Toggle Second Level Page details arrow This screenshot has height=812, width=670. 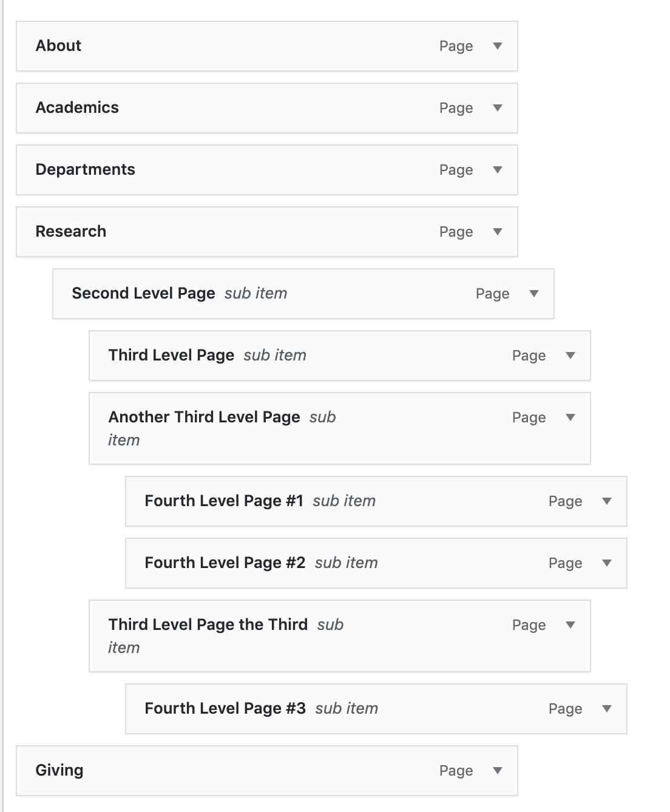pos(534,294)
